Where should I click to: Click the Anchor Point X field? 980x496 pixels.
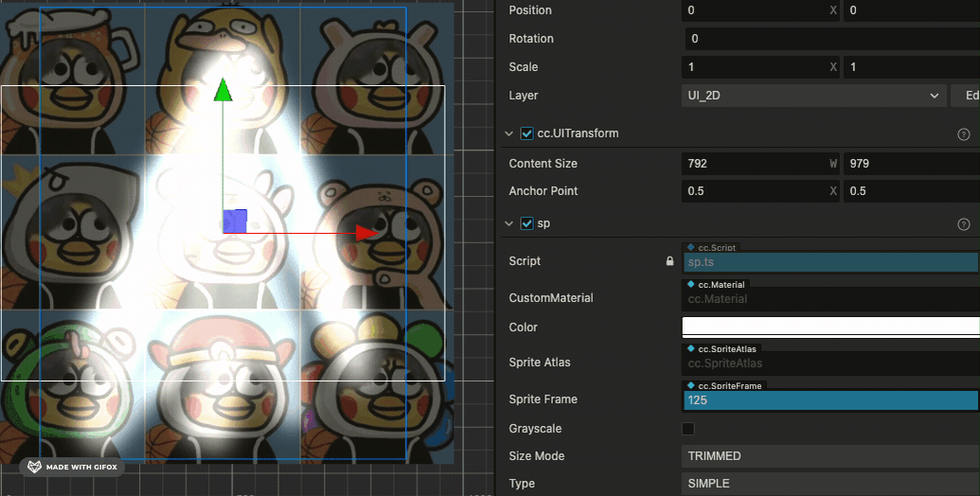(x=760, y=191)
